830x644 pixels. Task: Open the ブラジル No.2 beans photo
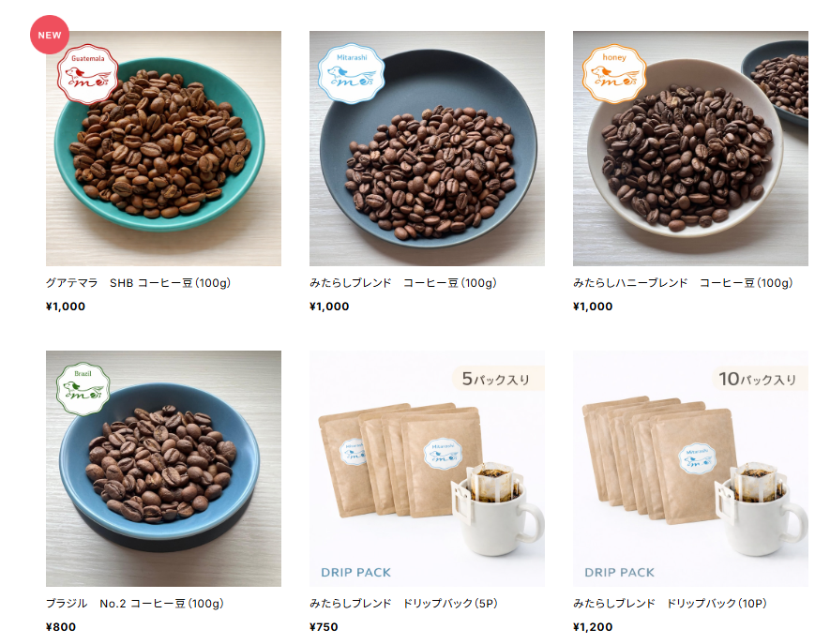(x=163, y=469)
